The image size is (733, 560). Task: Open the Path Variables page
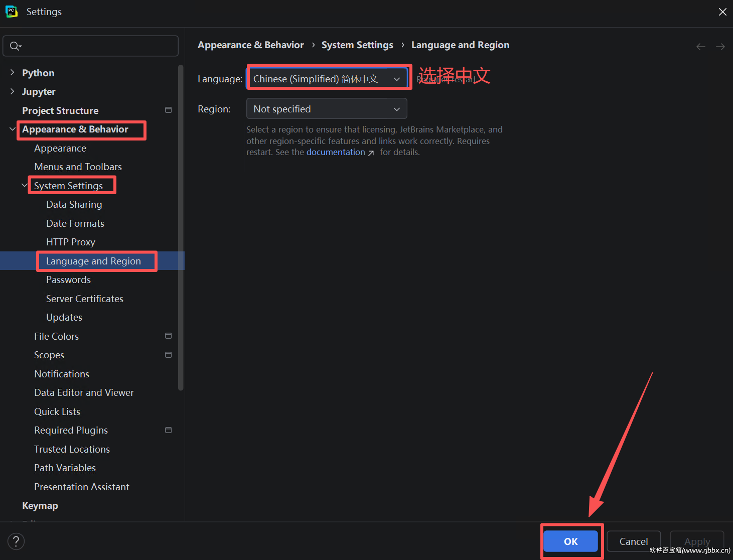(65, 468)
